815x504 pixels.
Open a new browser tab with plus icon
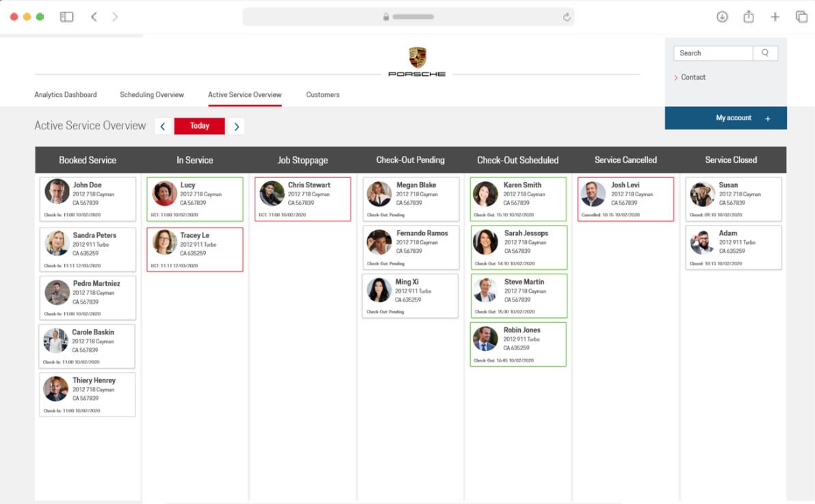(775, 17)
